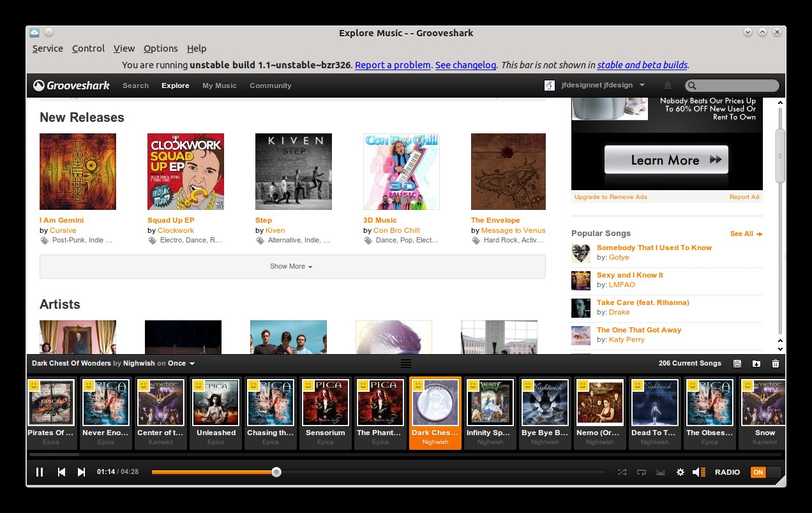
Task: Skip forward to the next song
Action: click(81, 472)
